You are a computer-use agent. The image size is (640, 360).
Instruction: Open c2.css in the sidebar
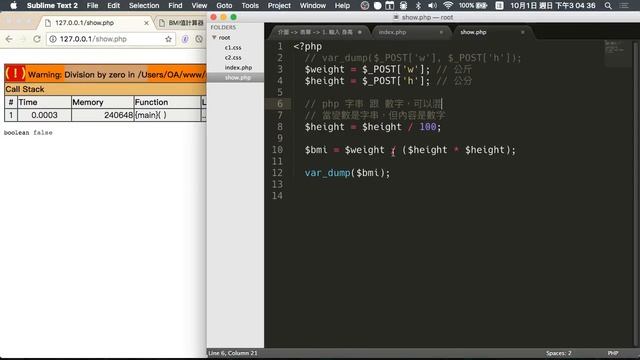233,58
